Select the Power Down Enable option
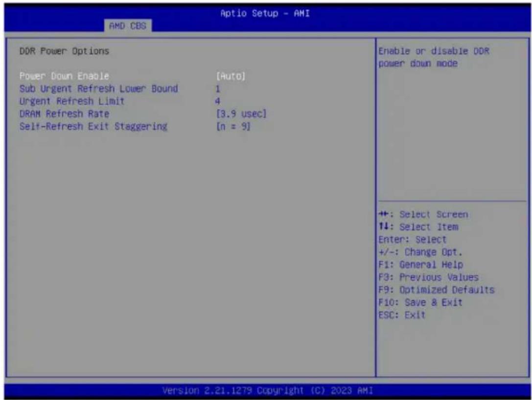Viewport: 532px width, 400px height. [x=64, y=76]
